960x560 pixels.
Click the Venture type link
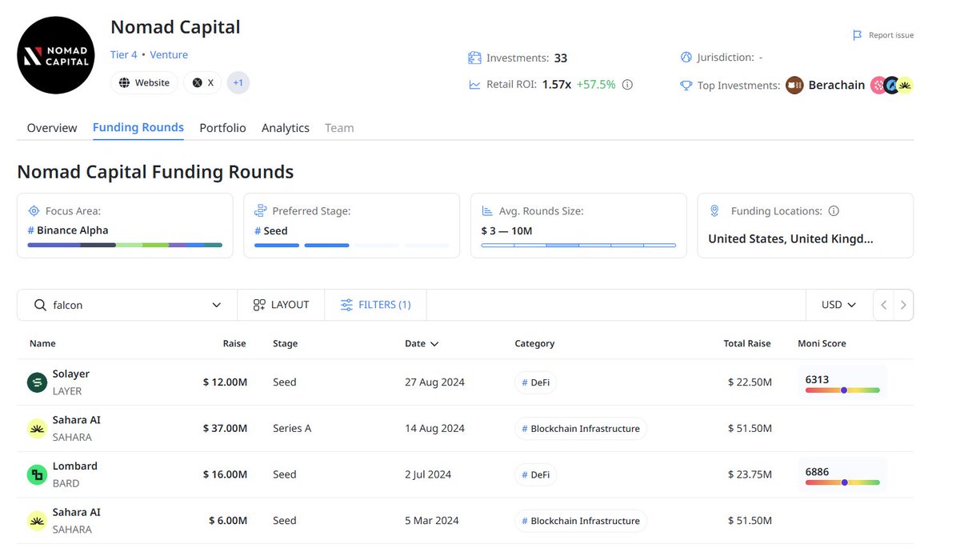tap(169, 55)
